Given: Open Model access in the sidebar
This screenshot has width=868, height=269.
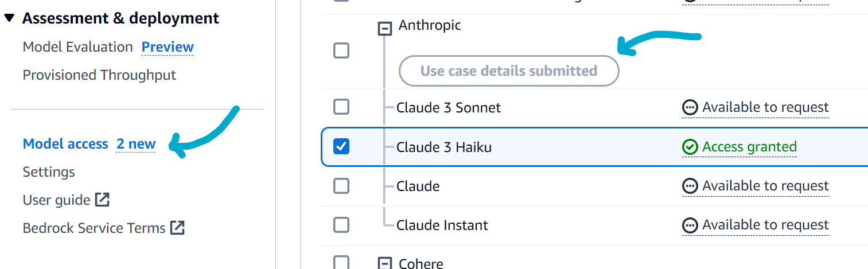Looking at the screenshot, I should pos(65,144).
